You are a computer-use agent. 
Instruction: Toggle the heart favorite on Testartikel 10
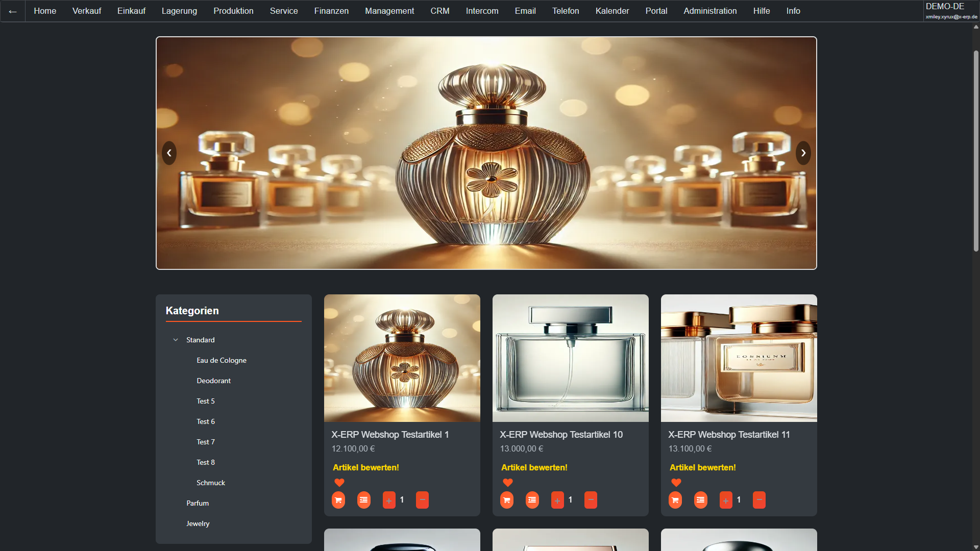coord(507,483)
